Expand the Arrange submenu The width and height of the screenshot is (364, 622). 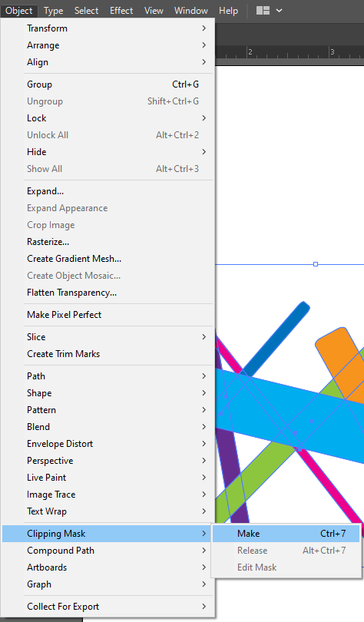coord(108,45)
